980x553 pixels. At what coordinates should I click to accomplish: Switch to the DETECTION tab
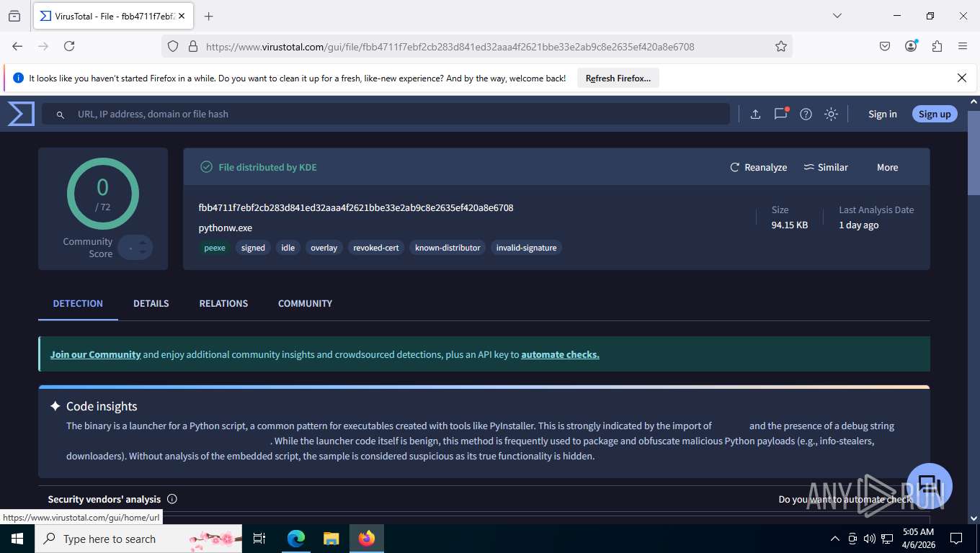pyautogui.click(x=78, y=303)
